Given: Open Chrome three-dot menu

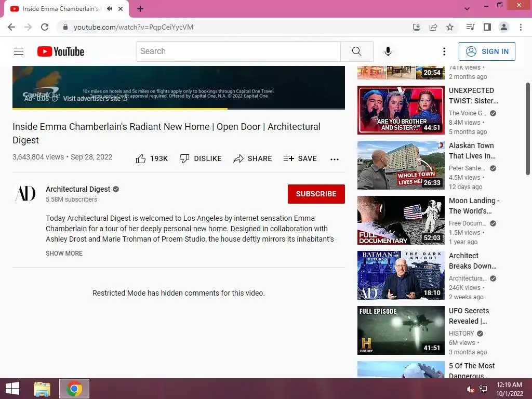Looking at the screenshot, I should (x=521, y=27).
